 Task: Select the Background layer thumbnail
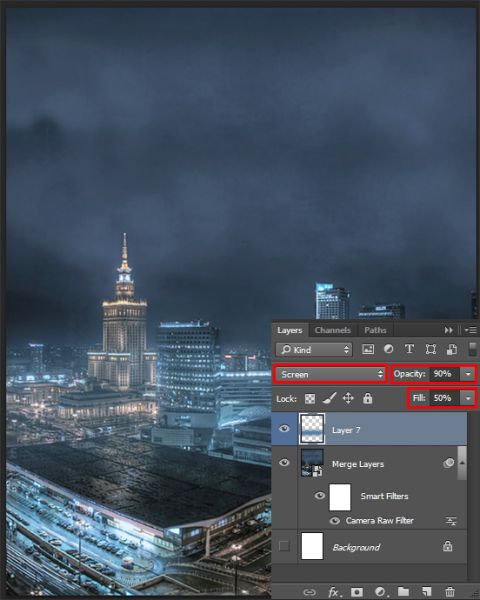(x=312, y=546)
